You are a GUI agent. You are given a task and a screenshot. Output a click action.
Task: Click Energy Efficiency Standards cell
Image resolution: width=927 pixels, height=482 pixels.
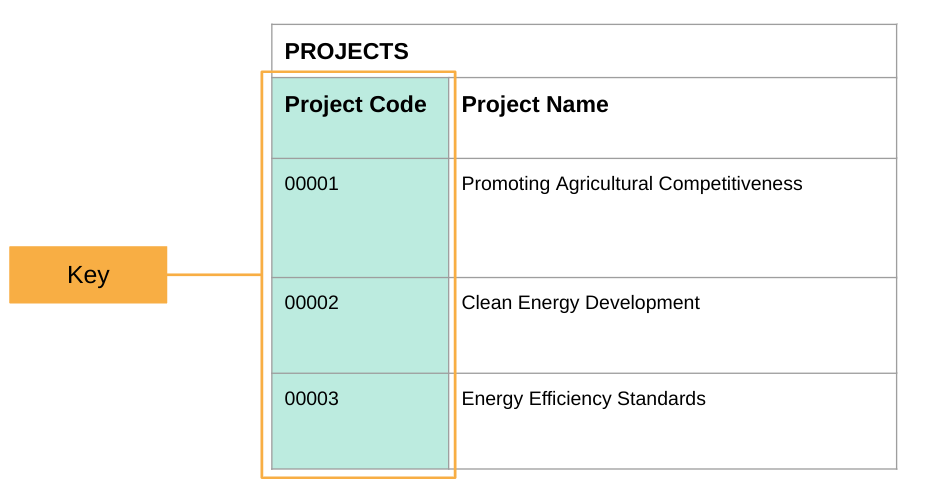point(675,421)
